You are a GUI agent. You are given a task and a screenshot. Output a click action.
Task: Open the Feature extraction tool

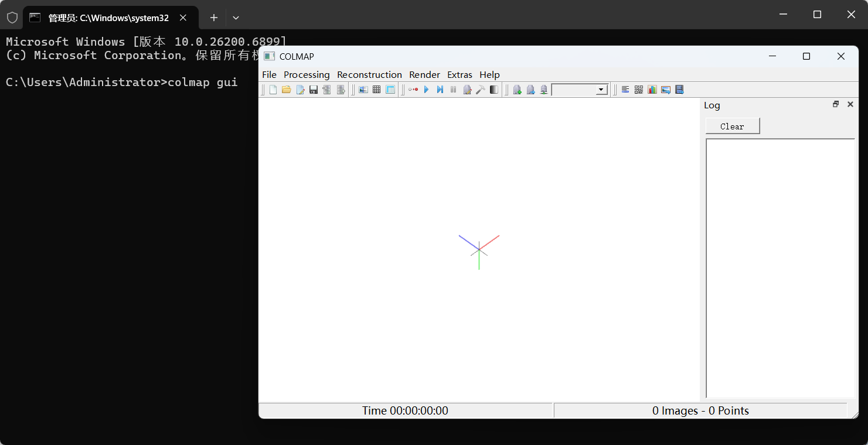tap(363, 89)
